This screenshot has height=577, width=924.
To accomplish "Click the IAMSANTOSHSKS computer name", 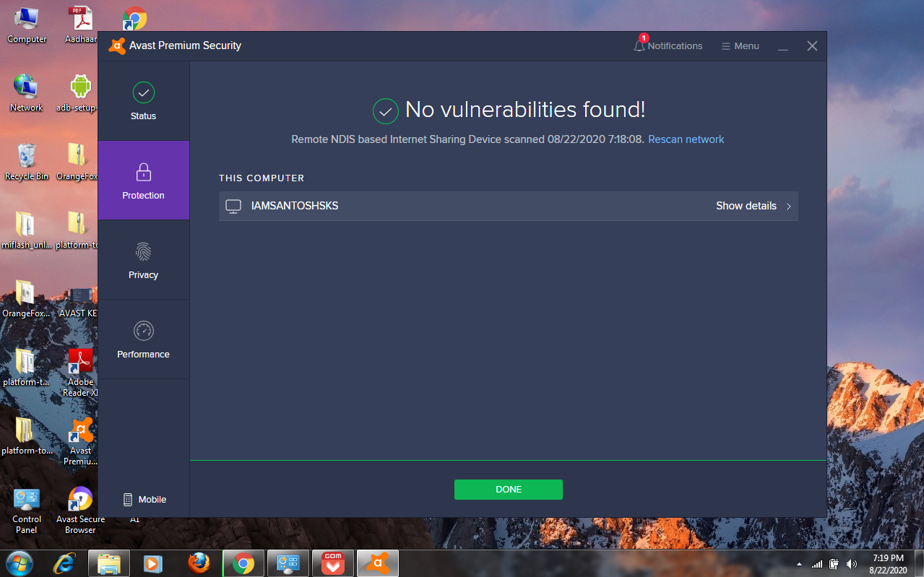I will pos(295,206).
